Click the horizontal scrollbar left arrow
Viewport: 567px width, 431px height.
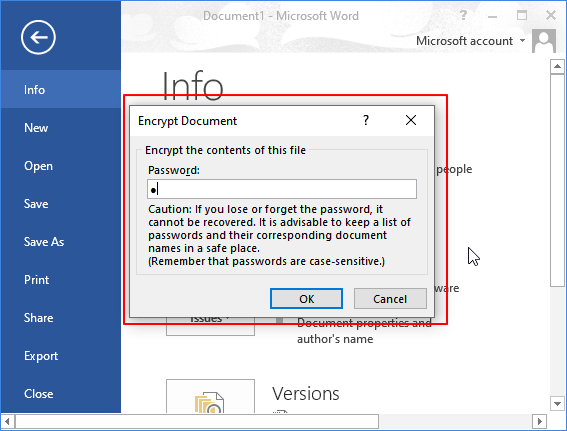coord(8,421)
